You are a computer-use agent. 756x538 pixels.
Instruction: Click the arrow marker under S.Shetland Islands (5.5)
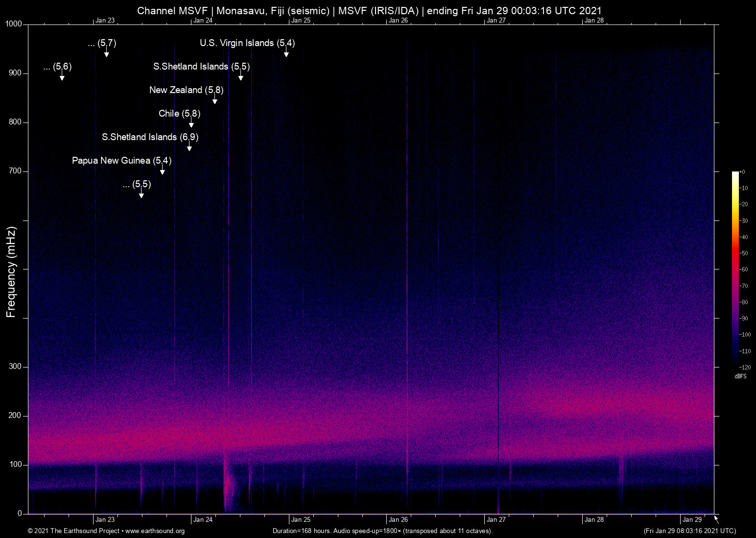pyautogui.click(x=240, y=76)
